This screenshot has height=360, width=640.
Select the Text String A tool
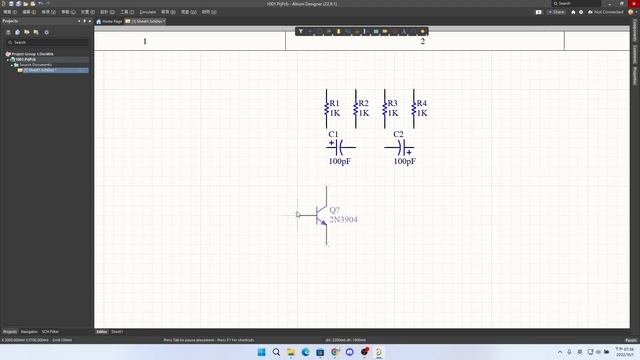click(x=404, y=31)
